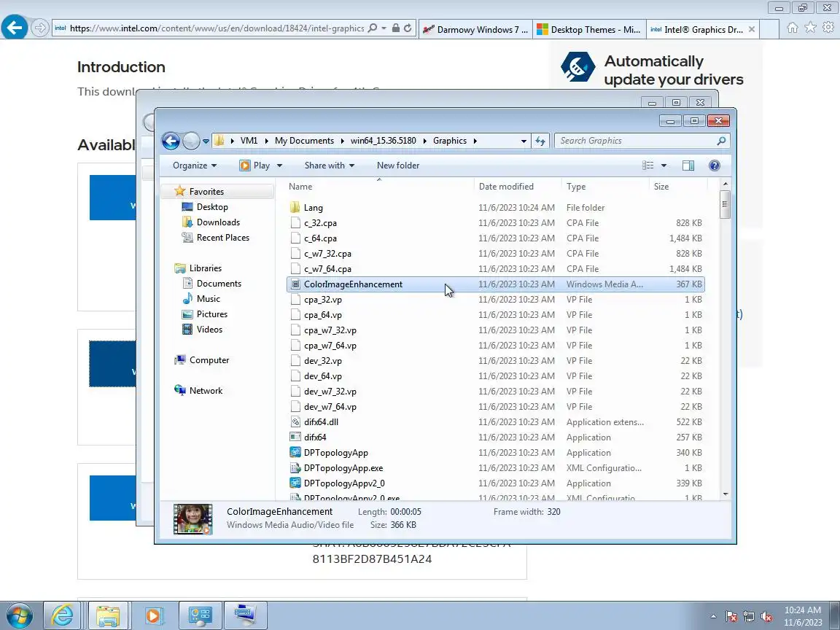This screenshot has width=840, height=630.
Task: Open Internet Explorer Favorites star
Action: coord(811,28)
